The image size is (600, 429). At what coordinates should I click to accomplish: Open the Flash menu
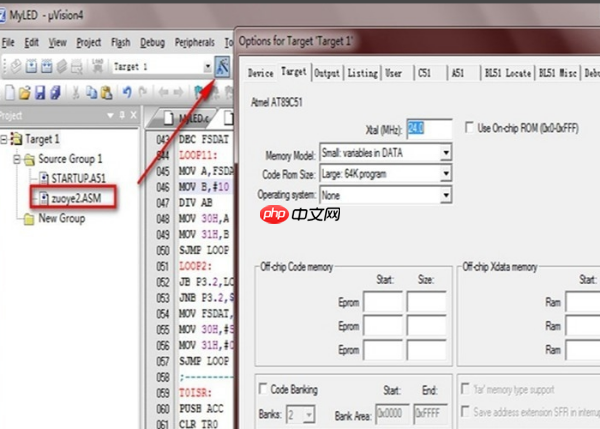pos(121,42)
